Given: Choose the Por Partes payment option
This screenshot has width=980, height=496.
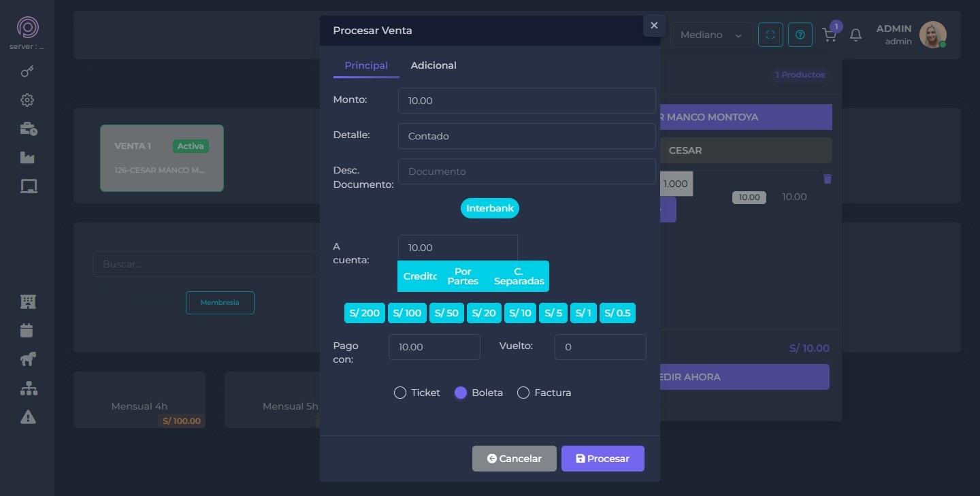Looking at the screenshot, I should 463,276.
